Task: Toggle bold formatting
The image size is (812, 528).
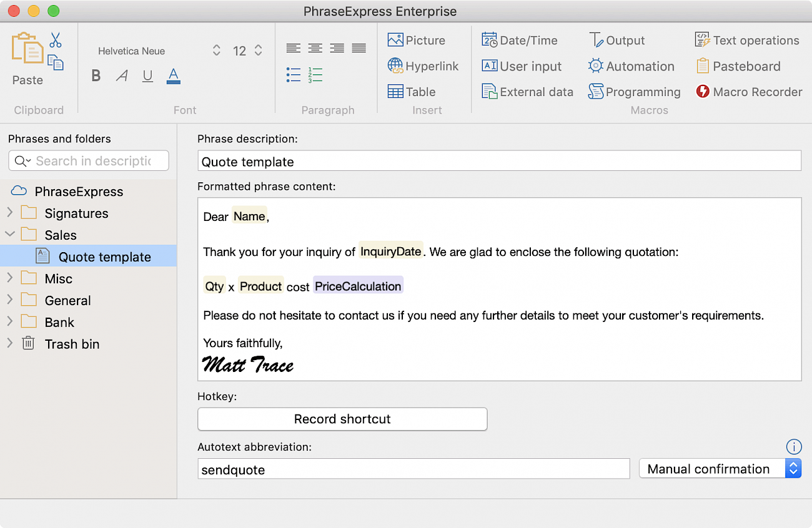Action: [x=96, y=76]
